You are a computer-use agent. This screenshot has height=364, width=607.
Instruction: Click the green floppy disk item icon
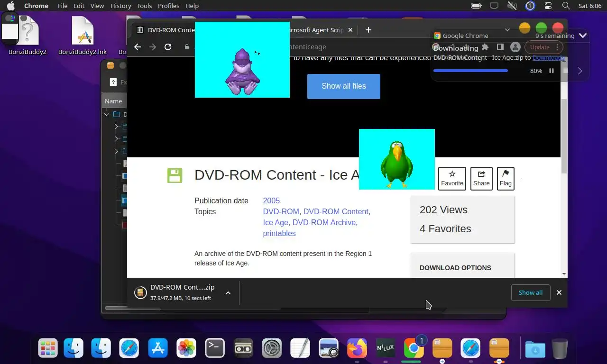(x=175, y=175)
